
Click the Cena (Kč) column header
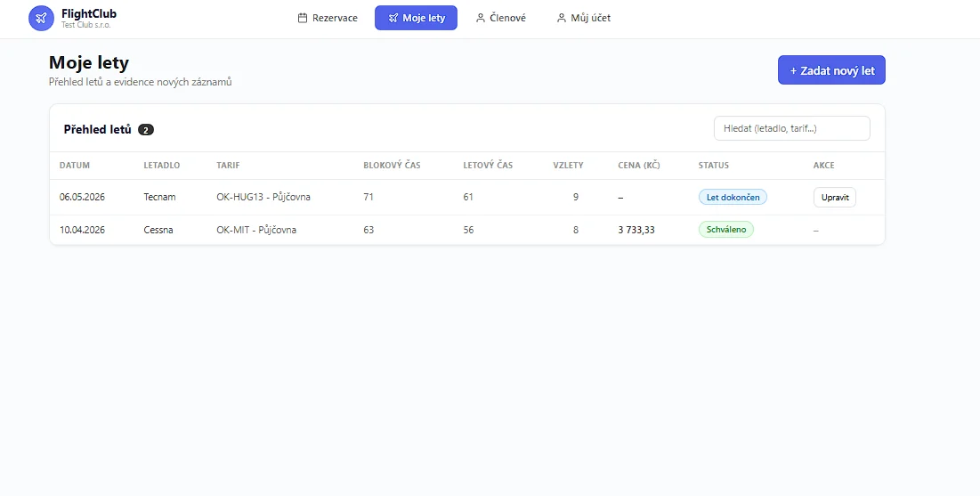tap(639, 166)
